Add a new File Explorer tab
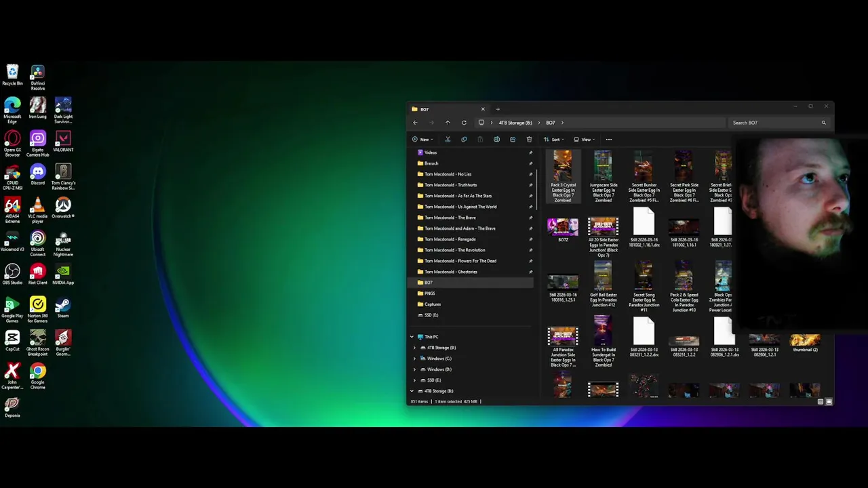The width and height of the screenshot is (868, 488). coord(498,109)
